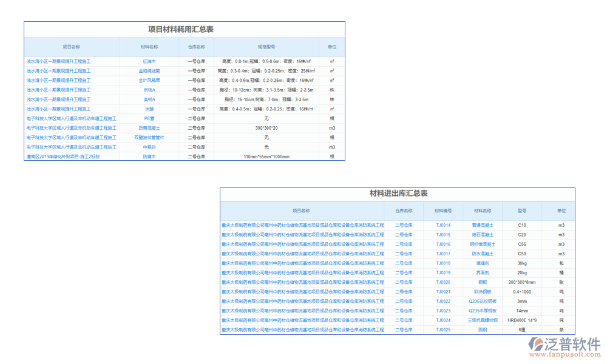The width and height of the screenshot is (607, 364).
Task: Open material code TJ0020
Action: coord(443,282)
